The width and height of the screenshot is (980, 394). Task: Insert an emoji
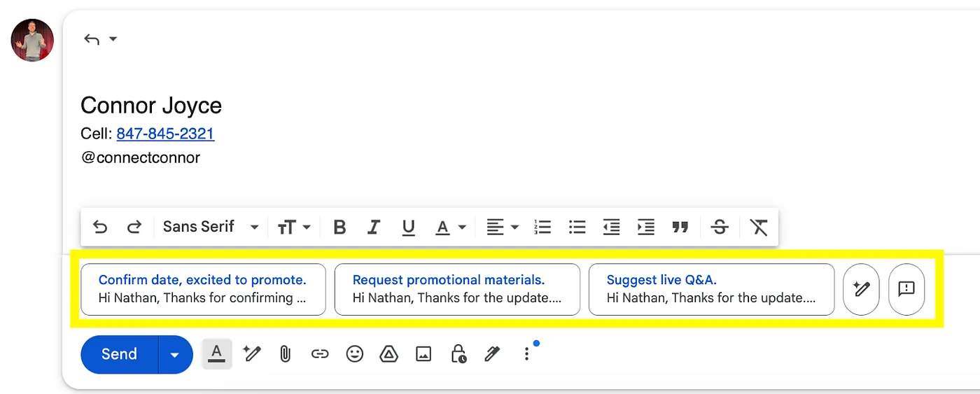pyautogui.click(x=355, y=354)
